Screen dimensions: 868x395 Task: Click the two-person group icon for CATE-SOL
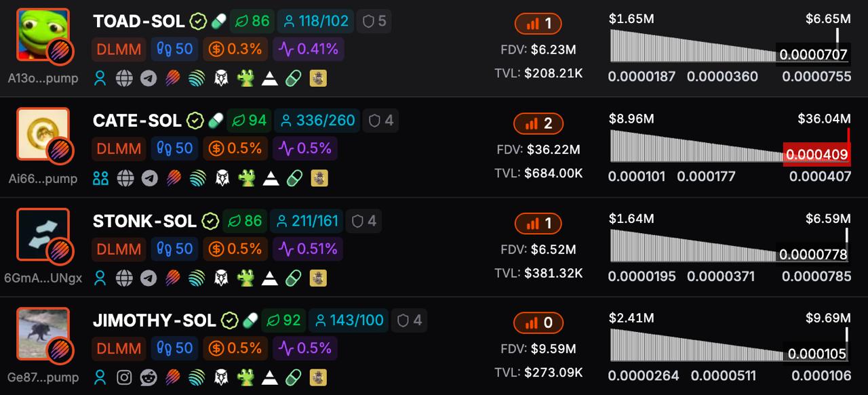point(100,178)
